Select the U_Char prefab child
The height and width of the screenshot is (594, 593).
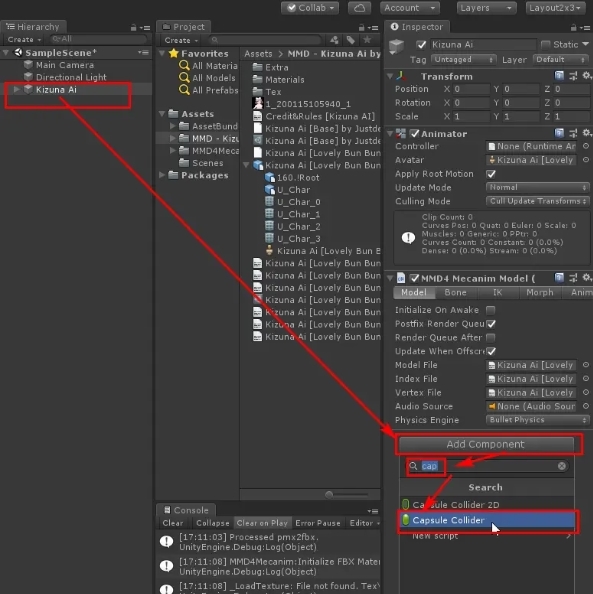[x=287, y=190]
